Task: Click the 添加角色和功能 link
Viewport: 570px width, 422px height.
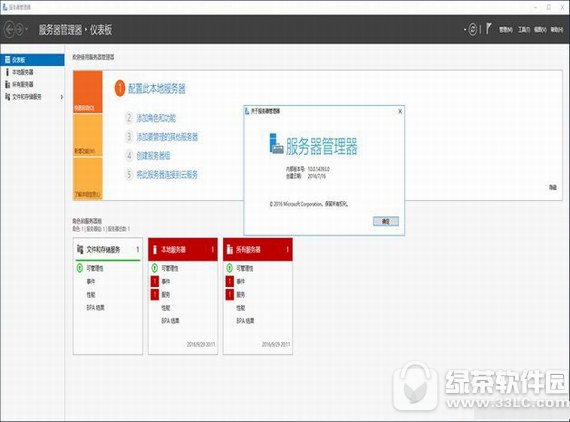Action: (156, 118)
